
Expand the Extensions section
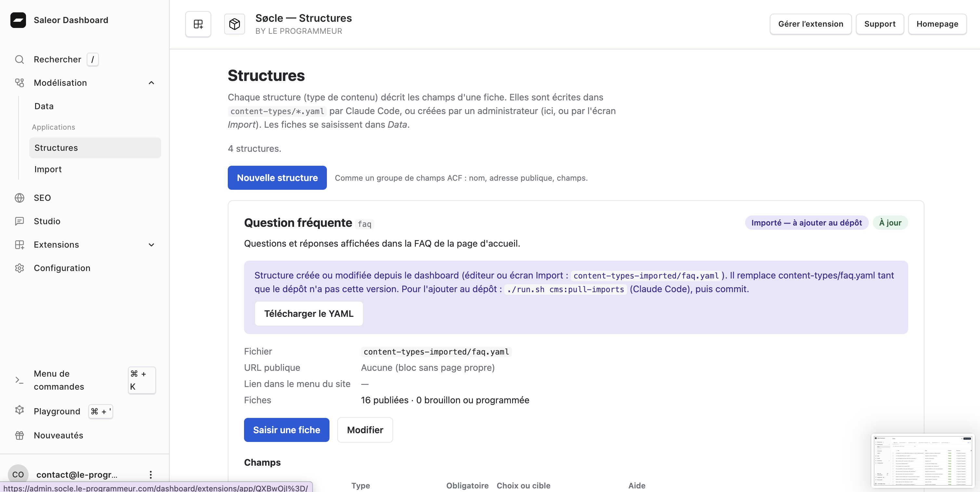click(151, 245)
